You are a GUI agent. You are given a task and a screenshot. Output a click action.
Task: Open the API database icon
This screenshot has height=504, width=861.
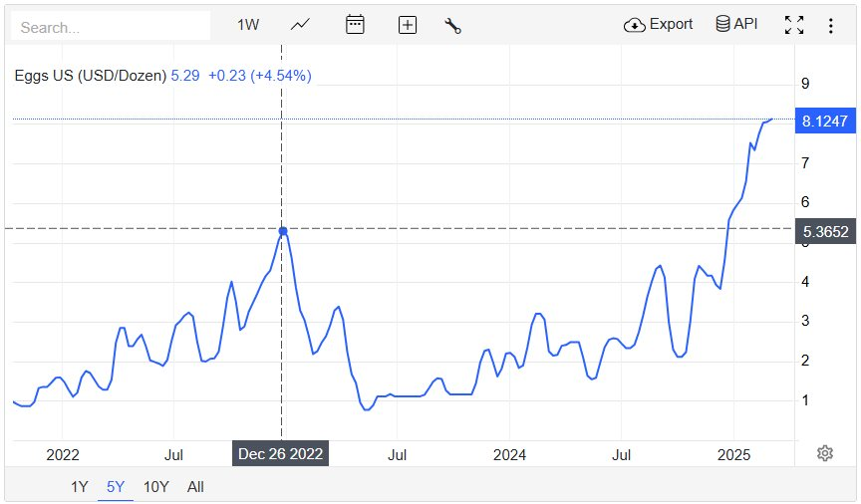tap(722, 24)
